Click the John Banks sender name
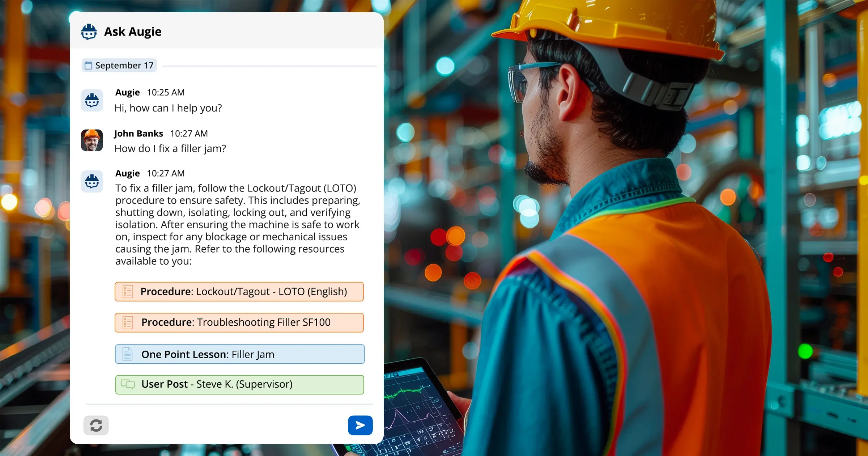The image size is (868, 456). click(x=139, y=134)
